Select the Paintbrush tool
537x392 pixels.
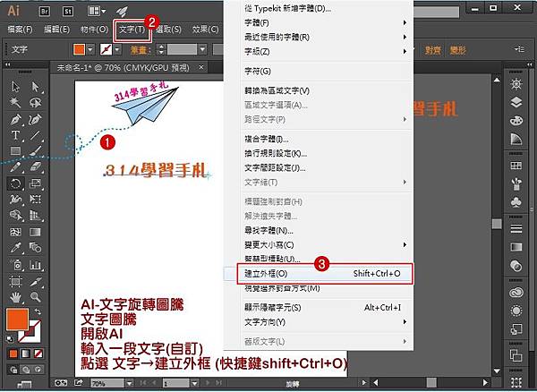coord(35,150)
